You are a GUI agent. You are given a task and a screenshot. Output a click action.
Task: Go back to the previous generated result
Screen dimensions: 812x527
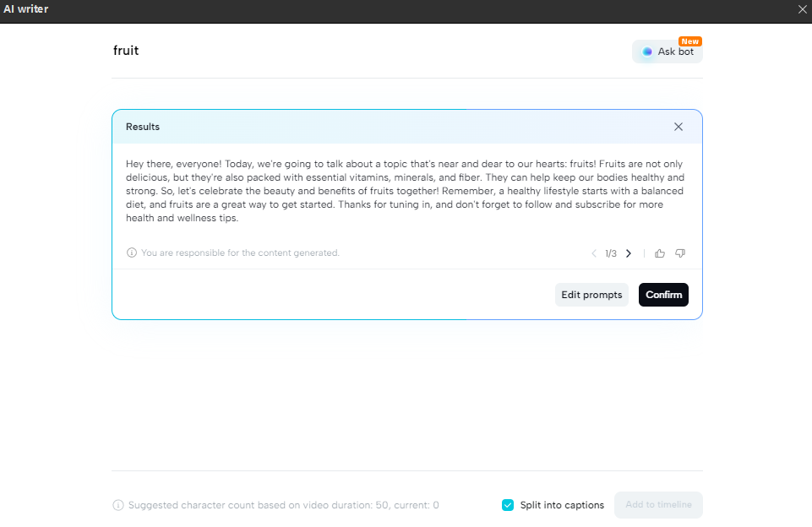594,253
